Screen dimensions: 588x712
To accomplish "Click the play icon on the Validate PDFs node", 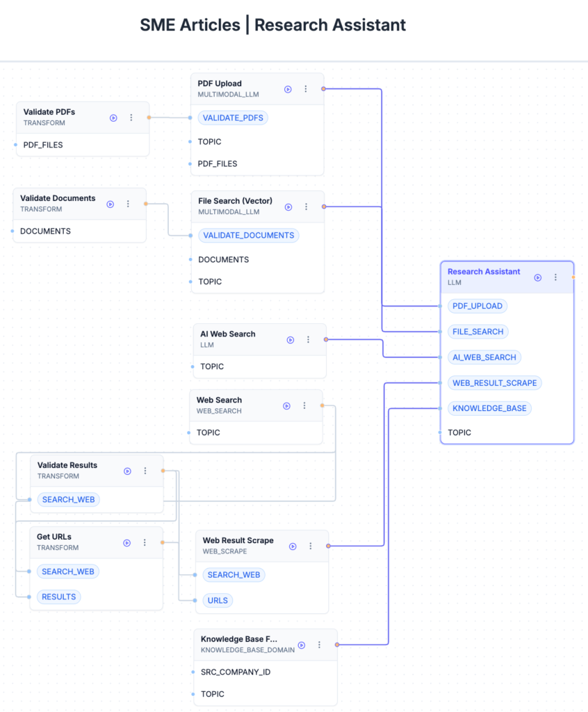I will (113, 118).
